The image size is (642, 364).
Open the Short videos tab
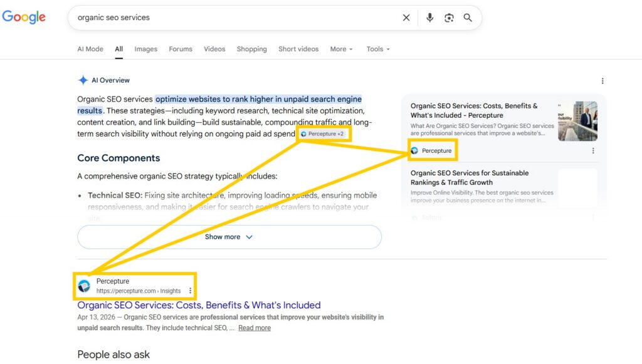point(298,49)
